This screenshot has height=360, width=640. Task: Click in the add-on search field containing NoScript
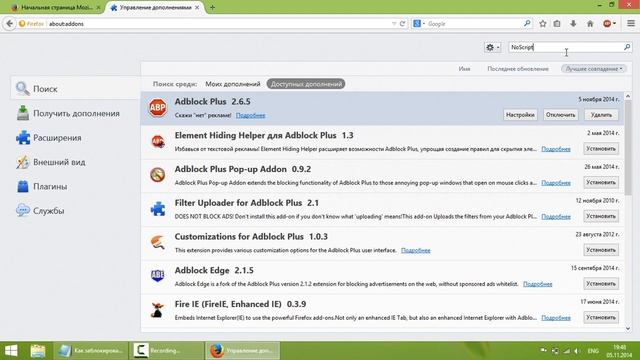click(565, 47)
